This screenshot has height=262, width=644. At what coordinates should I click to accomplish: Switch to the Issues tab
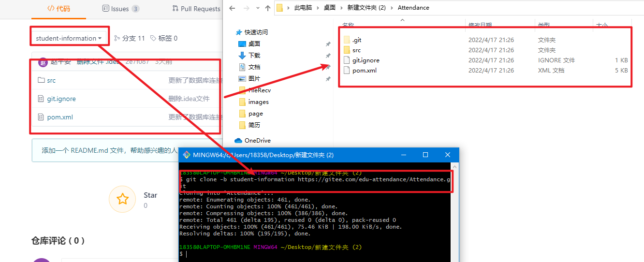click(x=121, y=9)
